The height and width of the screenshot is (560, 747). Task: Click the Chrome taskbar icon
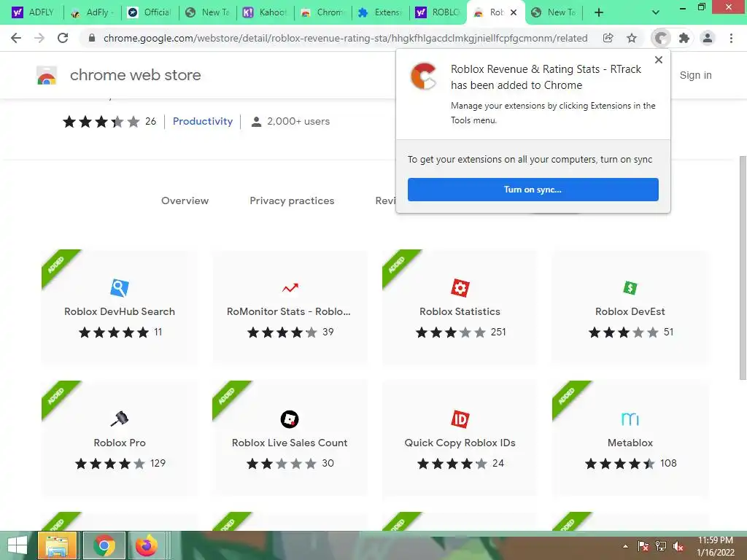pyautogui.click(x=104, y=545)
